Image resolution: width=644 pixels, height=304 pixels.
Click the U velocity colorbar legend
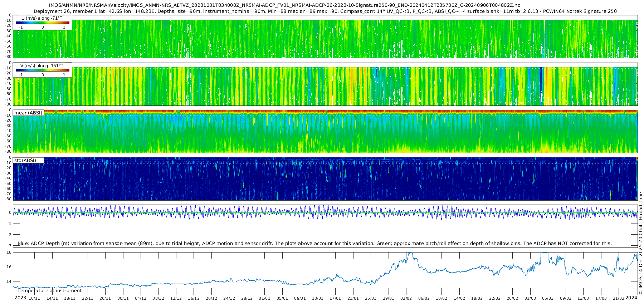click(x=42, y=23)
